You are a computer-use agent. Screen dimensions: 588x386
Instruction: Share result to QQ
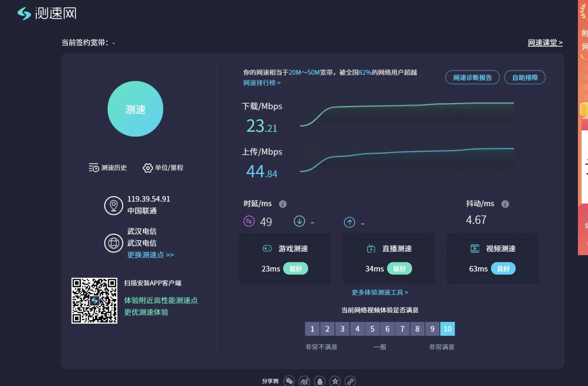point(320,381)
